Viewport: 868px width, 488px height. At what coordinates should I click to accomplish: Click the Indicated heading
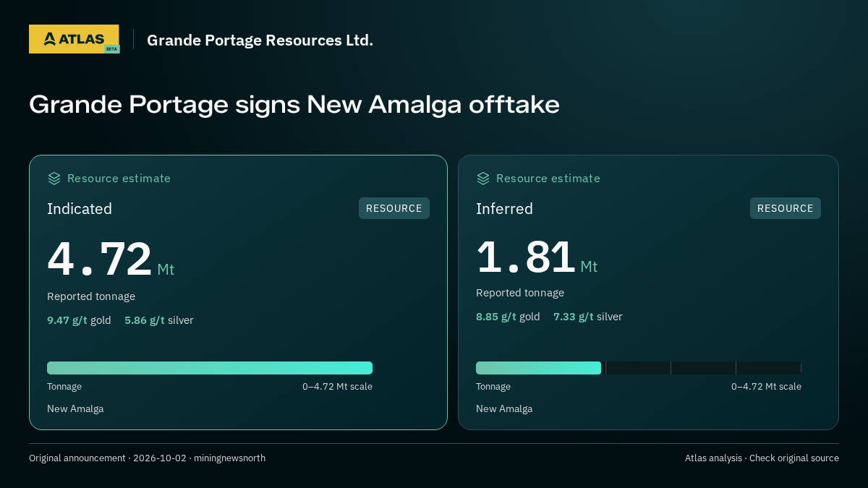pyautogui.click(x=80, y=209)
